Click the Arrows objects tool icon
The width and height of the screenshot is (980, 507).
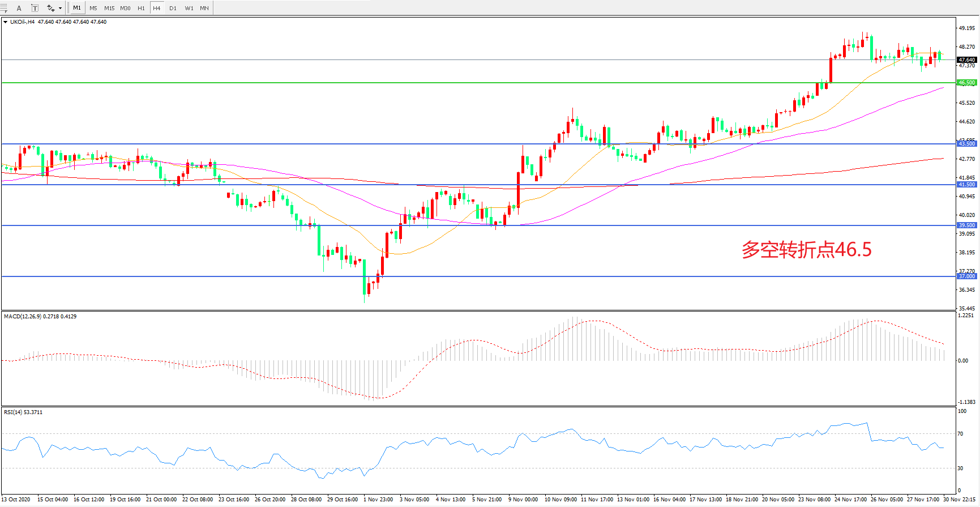[x=50, y=8]
